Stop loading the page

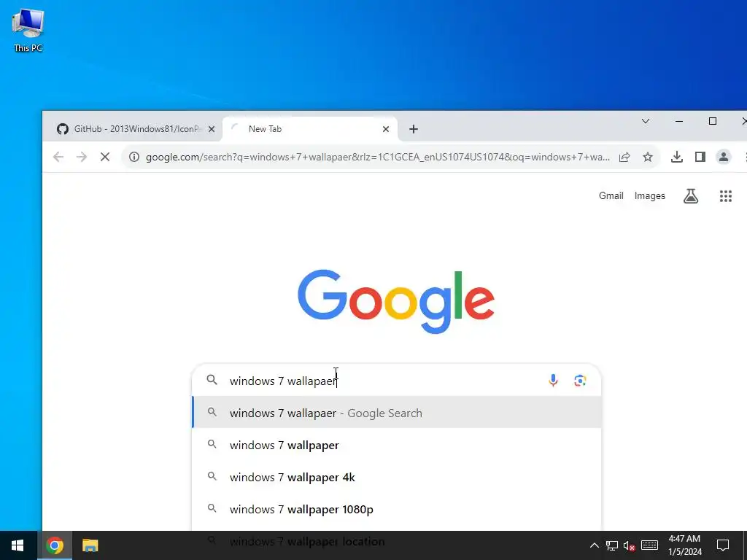tap(105, 157)
